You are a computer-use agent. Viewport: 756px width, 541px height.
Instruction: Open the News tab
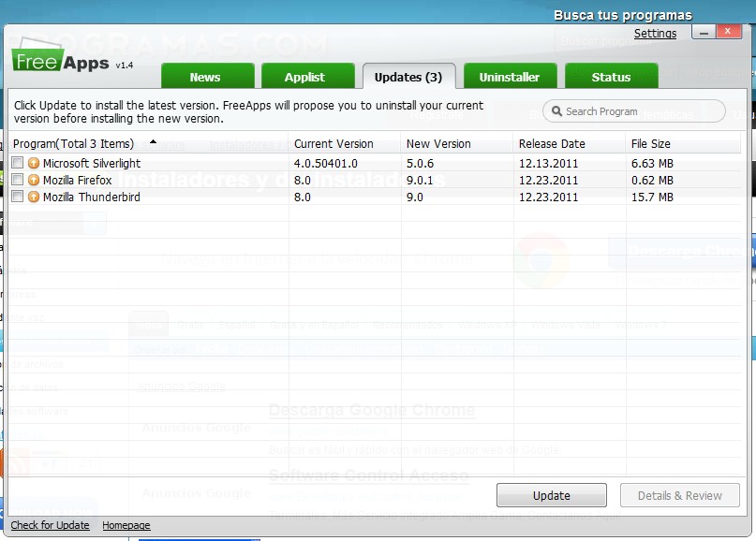(207, 76)
